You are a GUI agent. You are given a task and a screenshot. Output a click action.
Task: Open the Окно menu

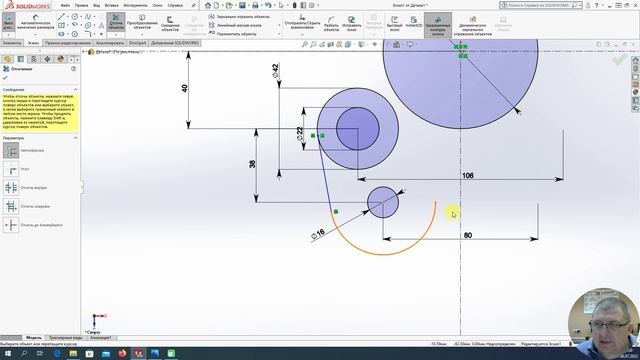pyautogui.click(x=157, y=6)
